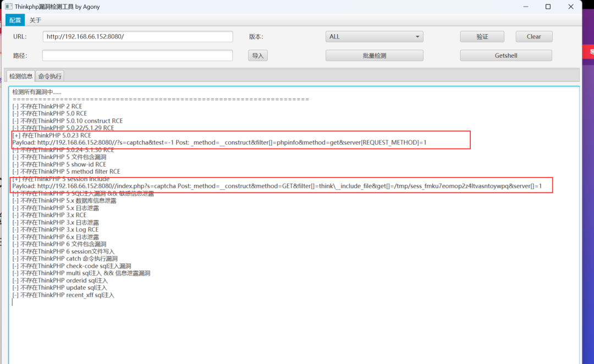
Task: Click the line 不存在ThinkPHP 6 session文件写入
Action: 63,251
